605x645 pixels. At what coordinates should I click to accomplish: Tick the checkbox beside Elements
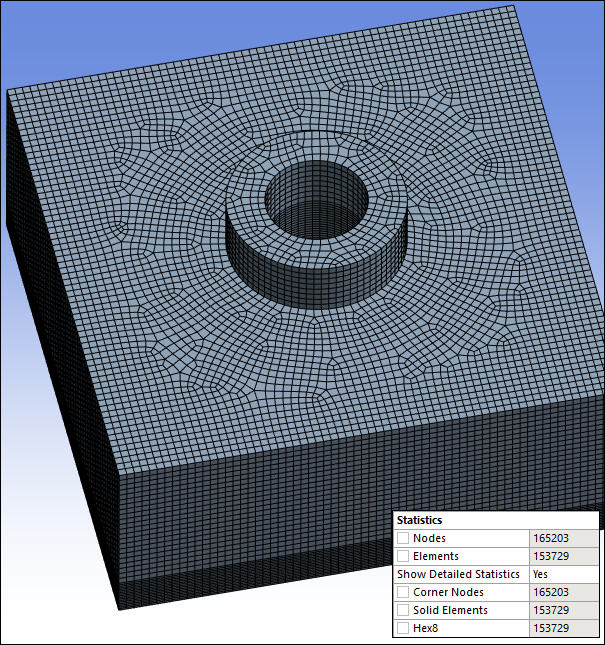pyautogui.click(x=403, y=556)
